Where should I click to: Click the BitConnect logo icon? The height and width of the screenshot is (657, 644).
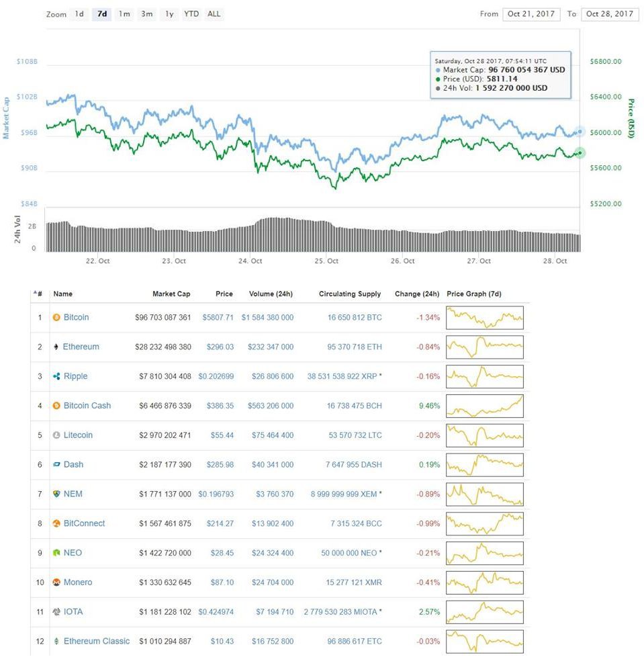[x=56, y=523]
